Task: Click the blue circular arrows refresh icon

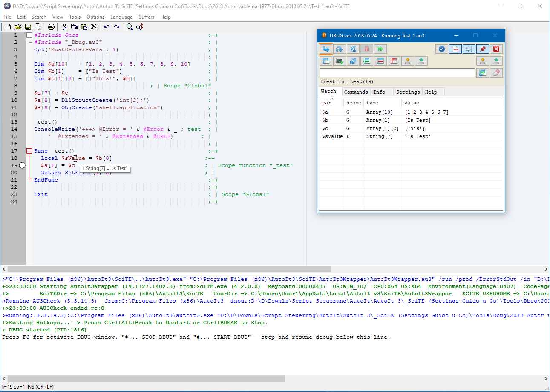Action: click(x=353, y=61)
